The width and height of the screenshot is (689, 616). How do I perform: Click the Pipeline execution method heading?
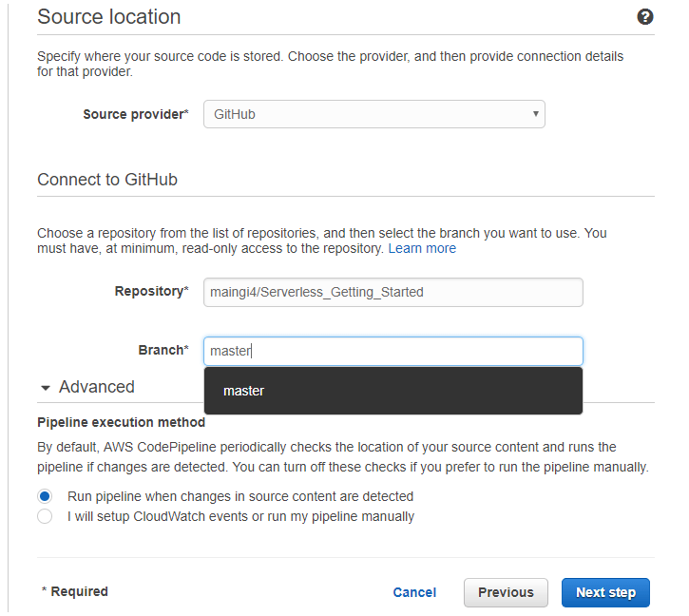(x=122, y=422)
